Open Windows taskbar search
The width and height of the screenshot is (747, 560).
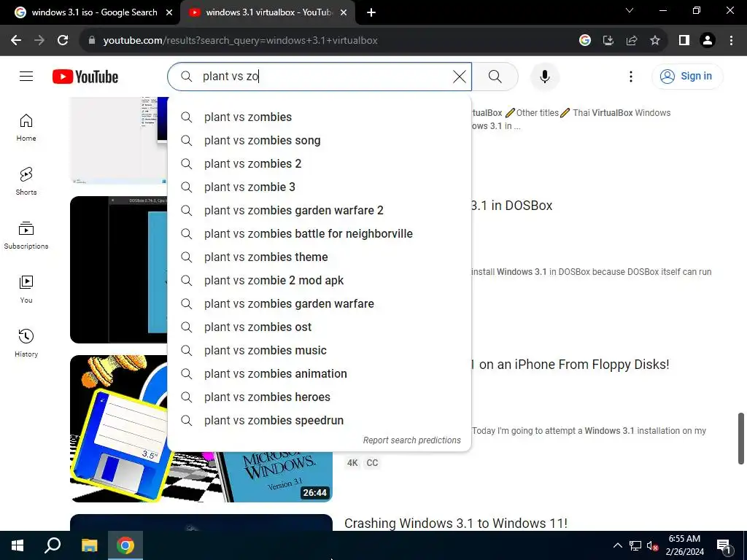click(x=53, y=545)
